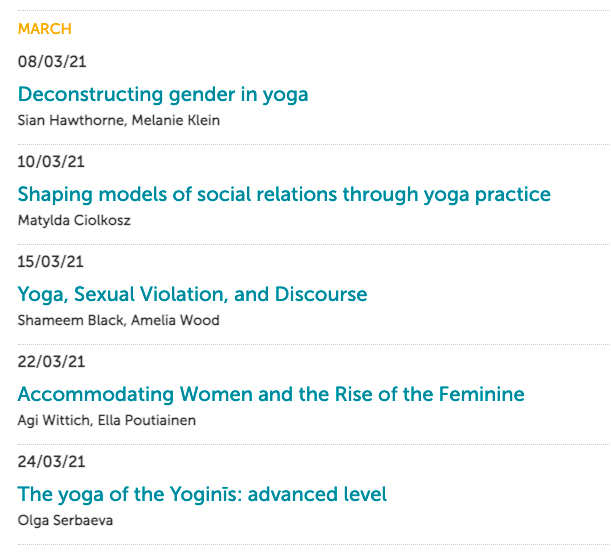Screen dimensions: 611x552
Task: Select speaker name Ella Poutiainen
Action: (147, 420)
